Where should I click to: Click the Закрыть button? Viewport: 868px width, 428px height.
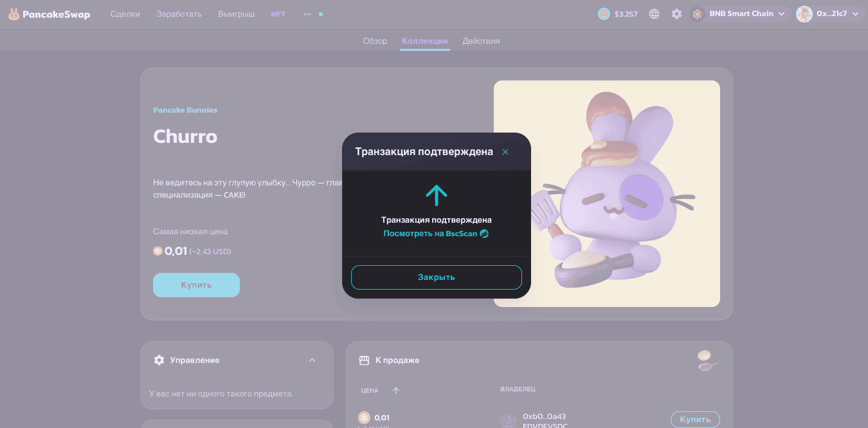437,277
